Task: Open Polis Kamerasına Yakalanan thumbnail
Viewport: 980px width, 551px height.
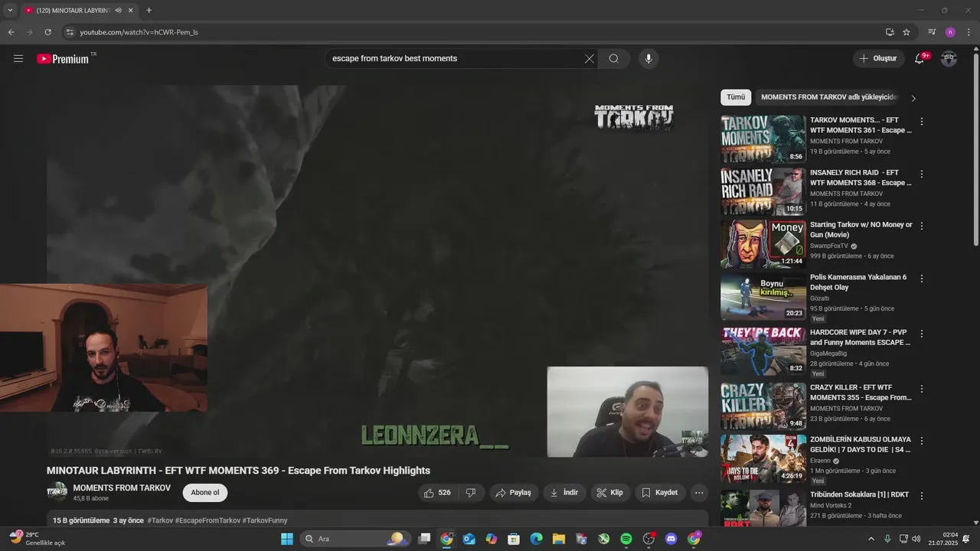Action: (763, 296)
